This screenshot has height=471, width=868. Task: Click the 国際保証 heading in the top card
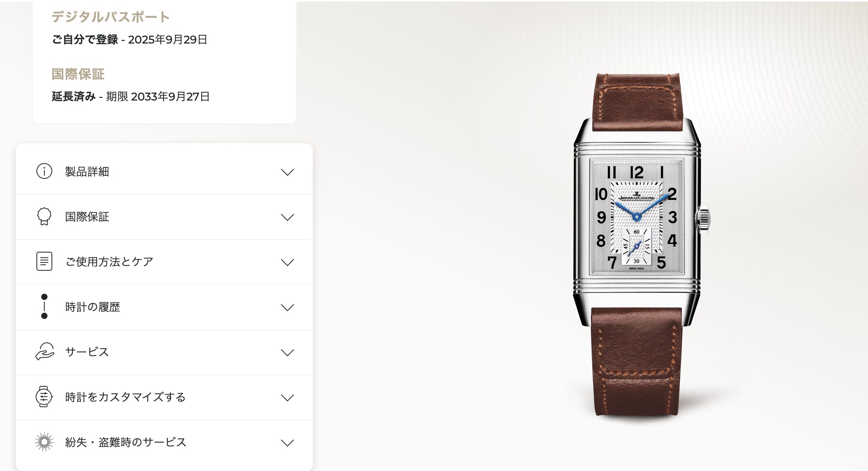coord(78,74)
